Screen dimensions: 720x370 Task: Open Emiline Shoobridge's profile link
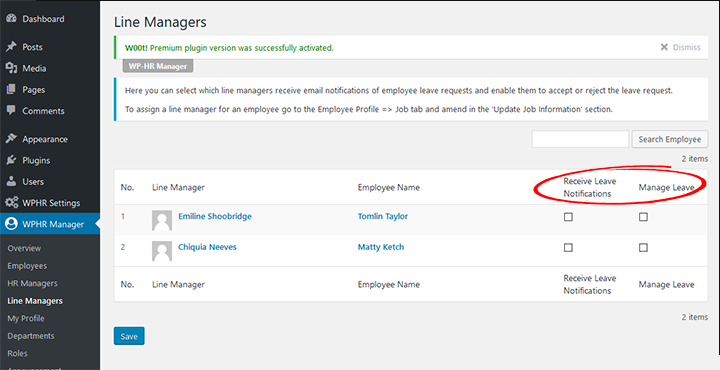coord(215,216)
